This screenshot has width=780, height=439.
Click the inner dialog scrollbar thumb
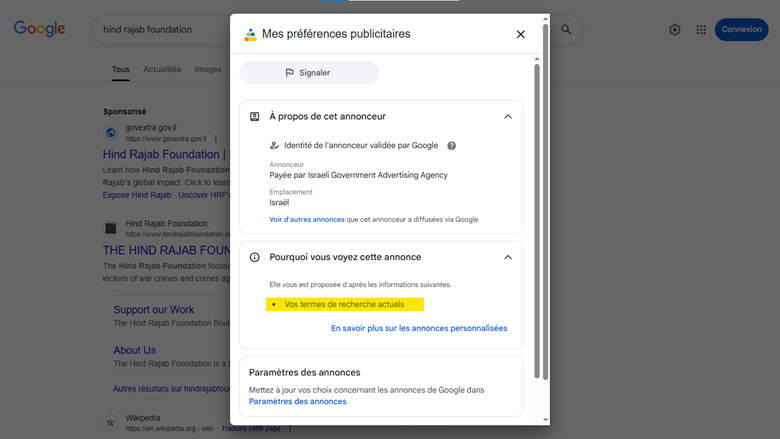point(537,221)
